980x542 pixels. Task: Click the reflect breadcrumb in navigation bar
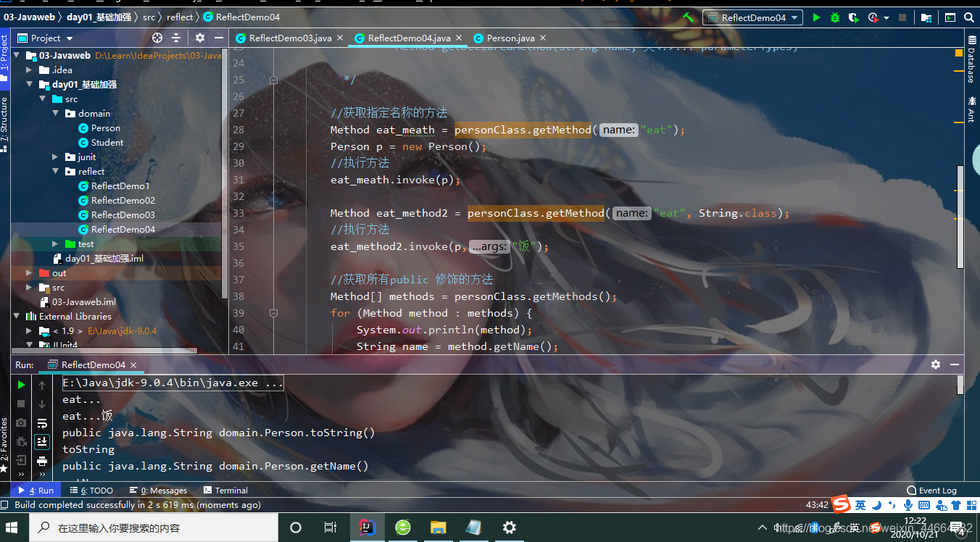(180, 17)
